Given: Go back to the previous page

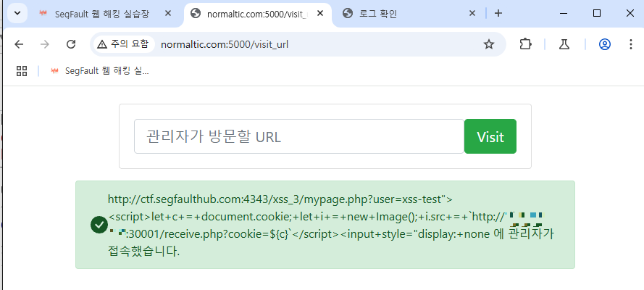Looking at the screenshot, I should pyautogui.click(x=19, y=44).
